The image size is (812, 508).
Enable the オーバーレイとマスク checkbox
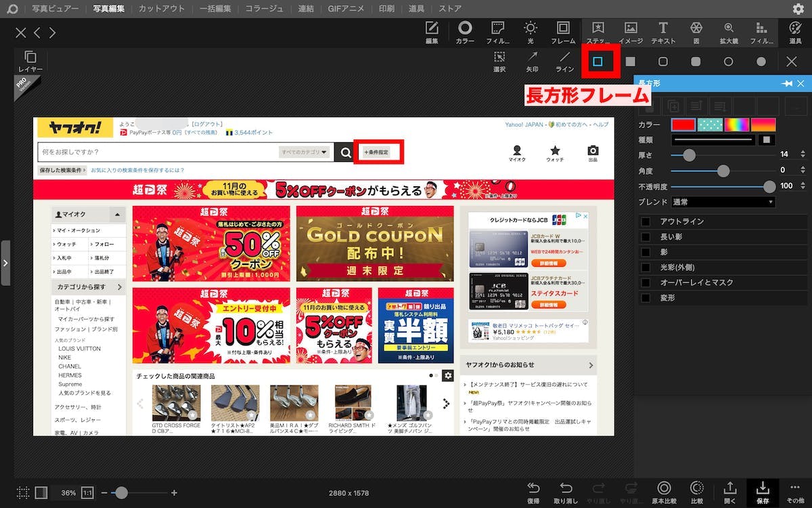pyautogui.click(x=646, y=282)
